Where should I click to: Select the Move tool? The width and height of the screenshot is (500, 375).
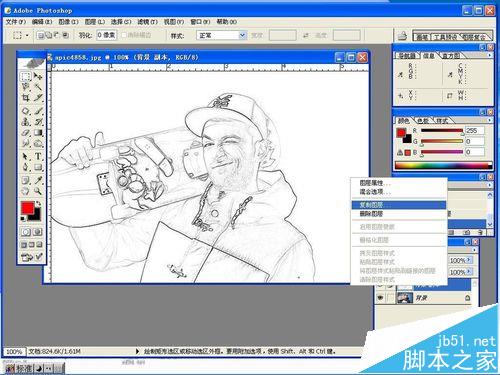click(38, 76)
